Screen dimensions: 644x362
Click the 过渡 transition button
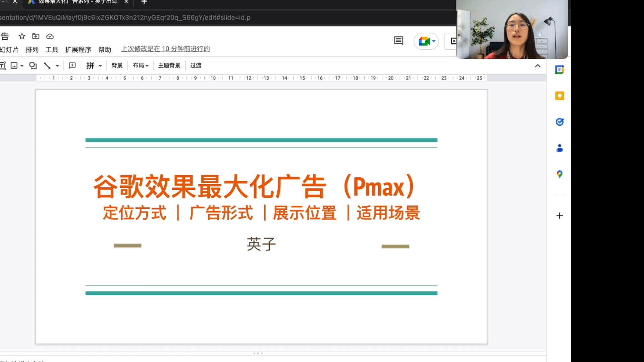(x=196, y=65)
